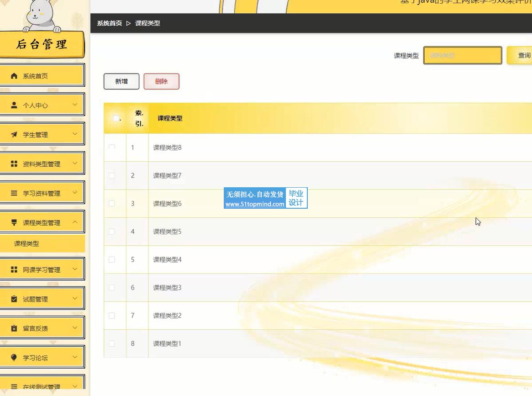This screenshot has width=532, height=396.
Task: Click the 课程类型5 cell
Action: coord(167,232)
